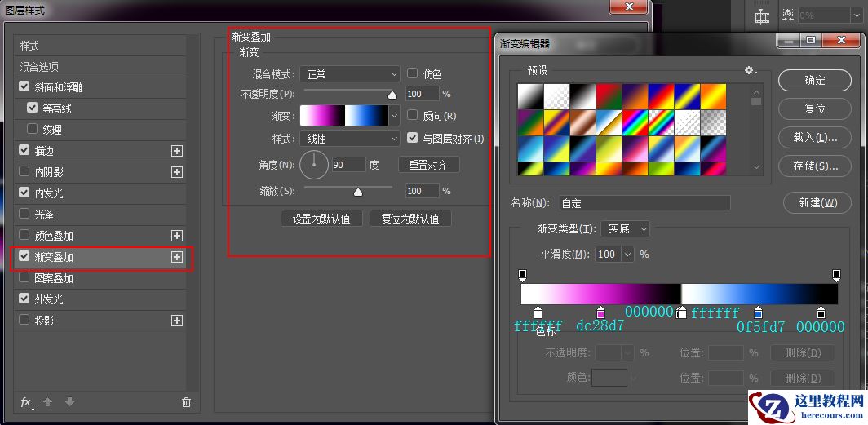Open 平滑度 value dropdown arrow
868x425 pixels.
tap(627, 255)
